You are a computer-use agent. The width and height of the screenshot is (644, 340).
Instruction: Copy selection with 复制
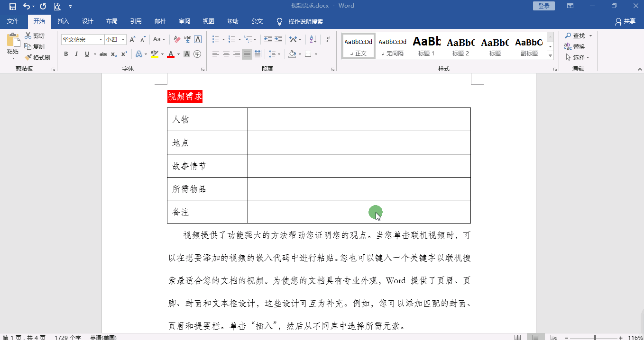click(x=35, y=46)
